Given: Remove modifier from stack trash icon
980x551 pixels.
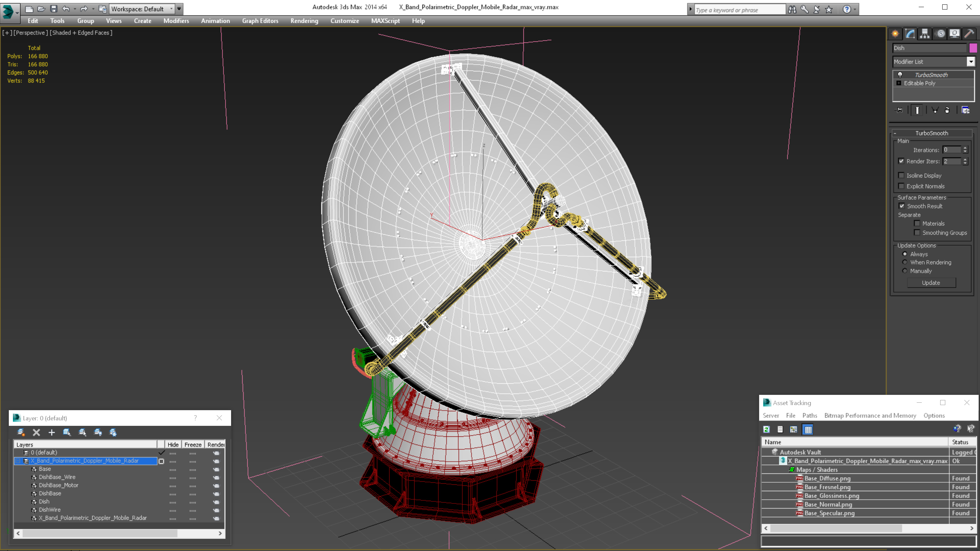Looking at the screenshot, I should [x=947, y=110].
